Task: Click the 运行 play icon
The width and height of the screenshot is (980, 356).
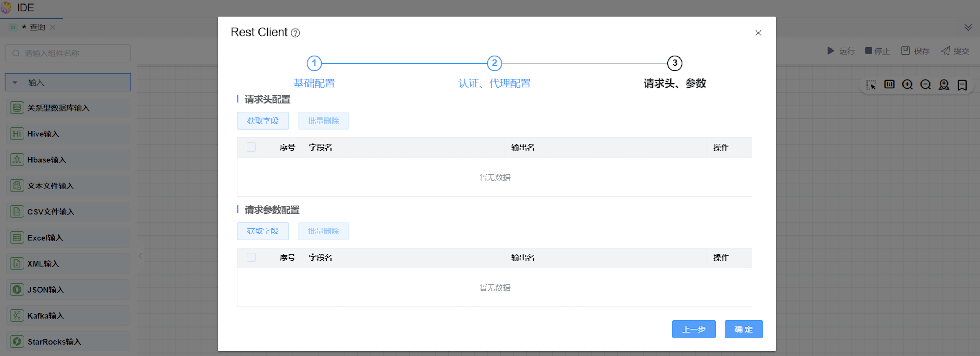Action: tap(831, 51)
